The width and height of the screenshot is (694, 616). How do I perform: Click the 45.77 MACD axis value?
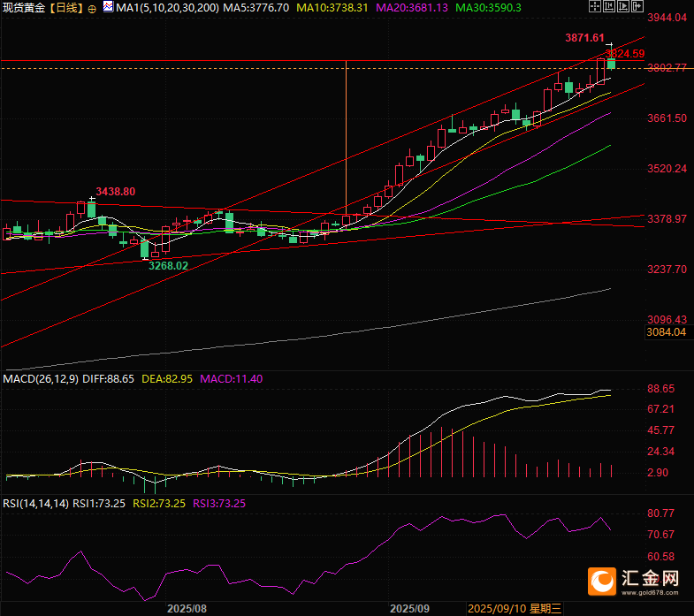pos(660,430)
